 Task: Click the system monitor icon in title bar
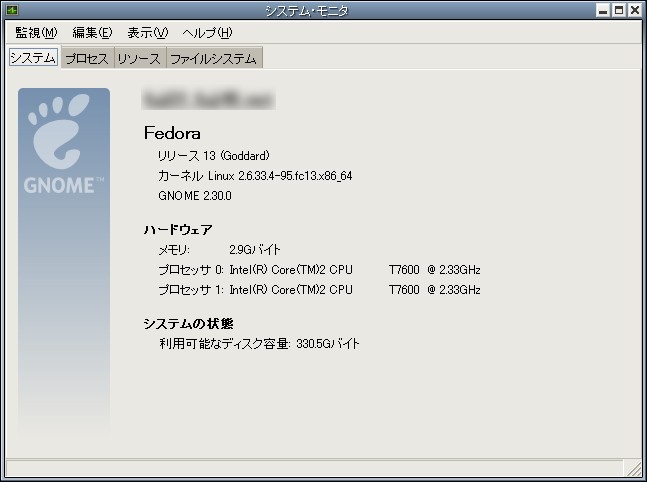point(12,10)
